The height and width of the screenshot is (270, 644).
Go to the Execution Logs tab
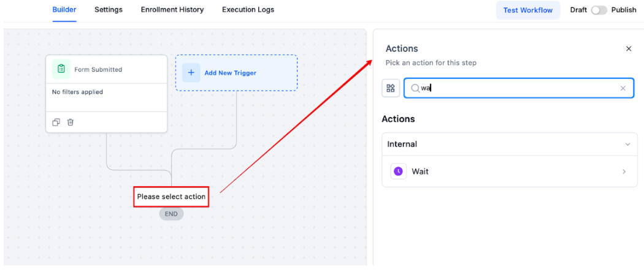click(248, 9)
